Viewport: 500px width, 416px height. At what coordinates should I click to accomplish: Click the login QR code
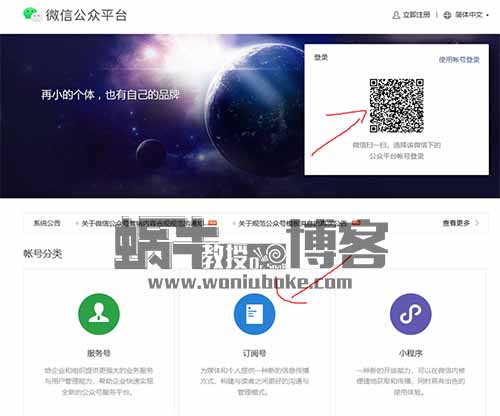tap(396, 106)
